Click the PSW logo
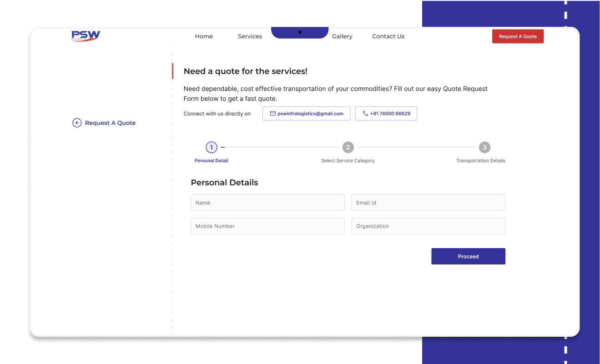The image size is (600, 364). [86, 36]
